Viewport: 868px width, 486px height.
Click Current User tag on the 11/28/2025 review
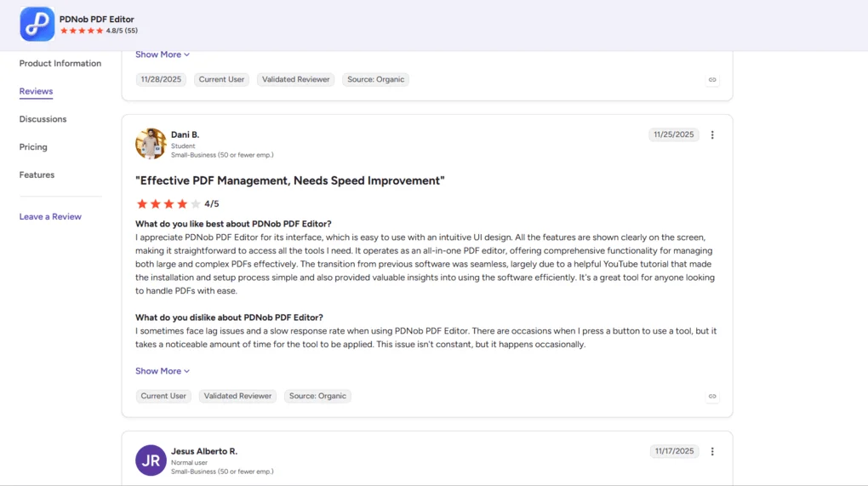[221, 79]
